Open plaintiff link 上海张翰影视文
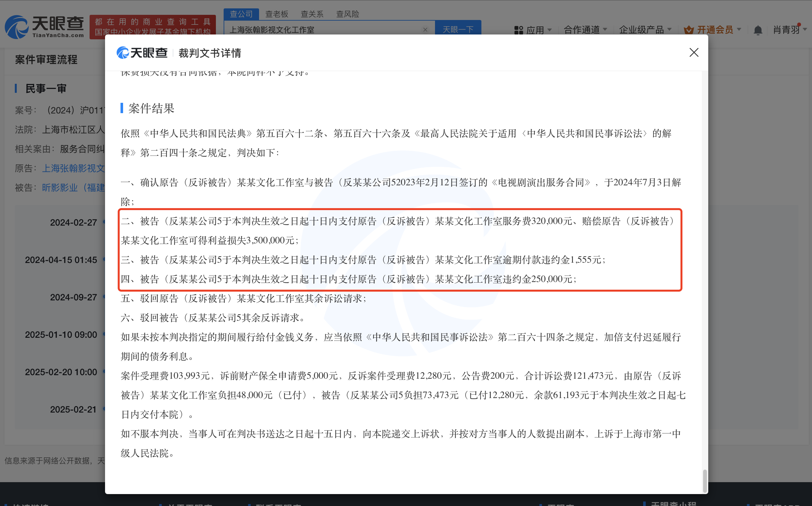The height and width of the screenshot is (506, 812). coord(73,168)
